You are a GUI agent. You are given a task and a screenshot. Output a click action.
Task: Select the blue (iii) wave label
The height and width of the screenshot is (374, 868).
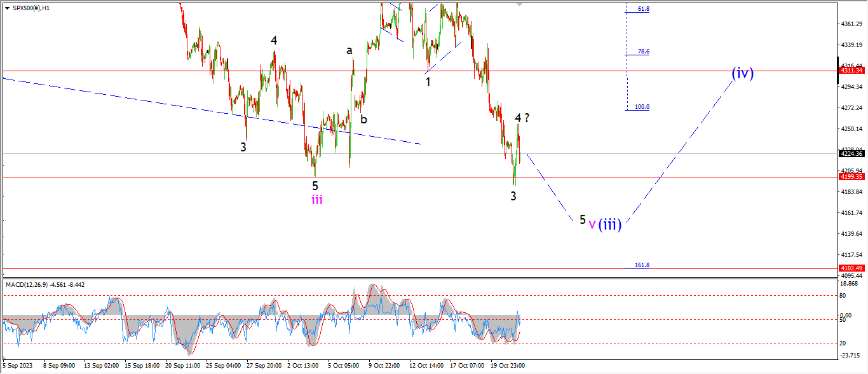(609, 225)
